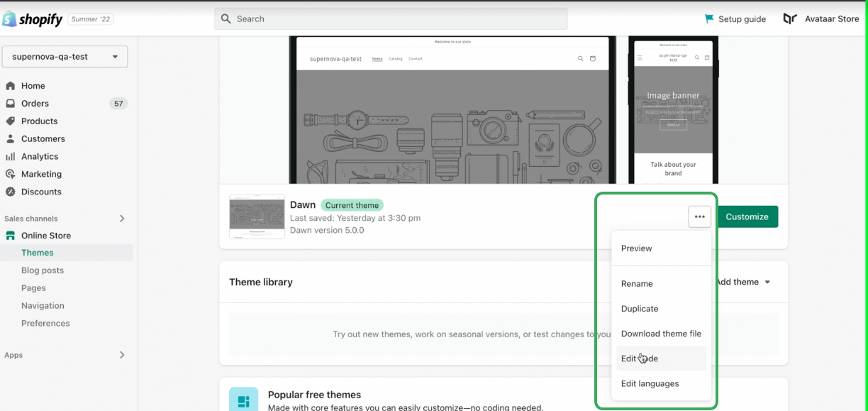Click the Orders inbox icon

[x=11, y=104]
